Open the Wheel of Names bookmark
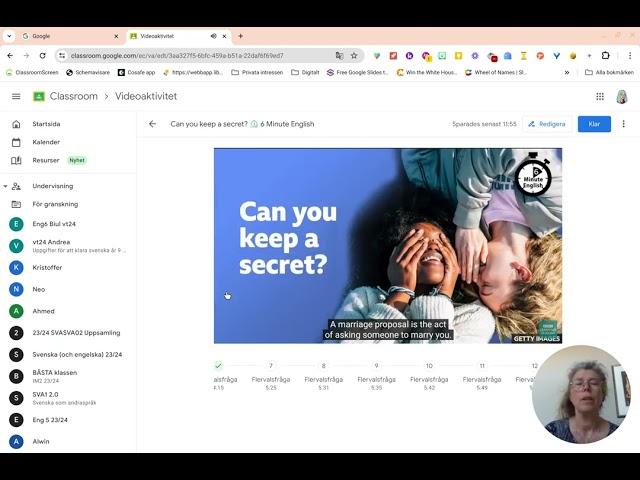640x480 pixels. click(496, 72)
